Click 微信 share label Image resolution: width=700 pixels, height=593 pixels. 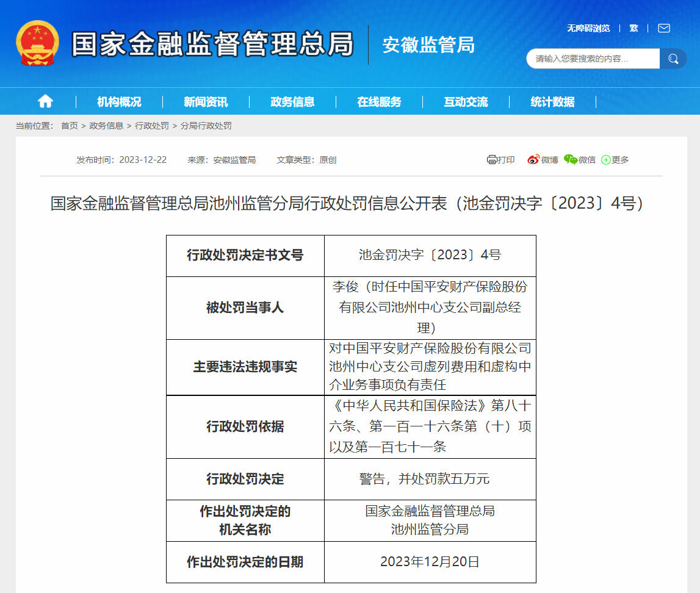[587, 160]
